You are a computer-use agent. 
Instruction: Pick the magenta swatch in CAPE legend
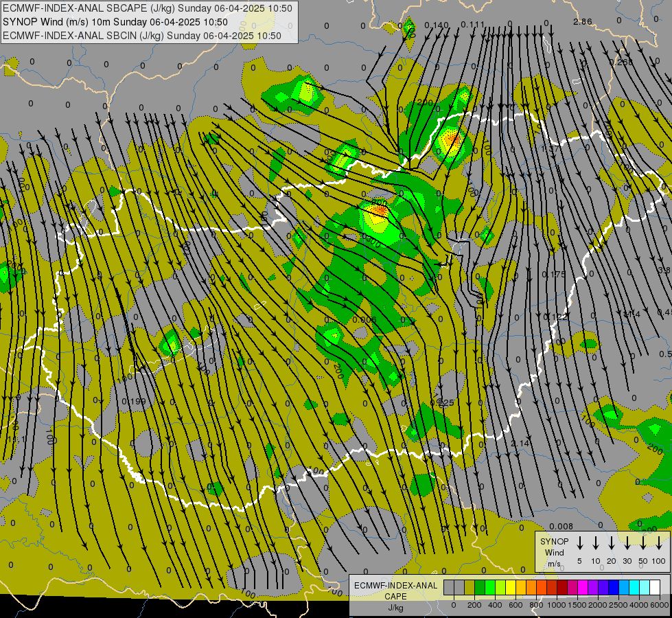click(583, 588)
